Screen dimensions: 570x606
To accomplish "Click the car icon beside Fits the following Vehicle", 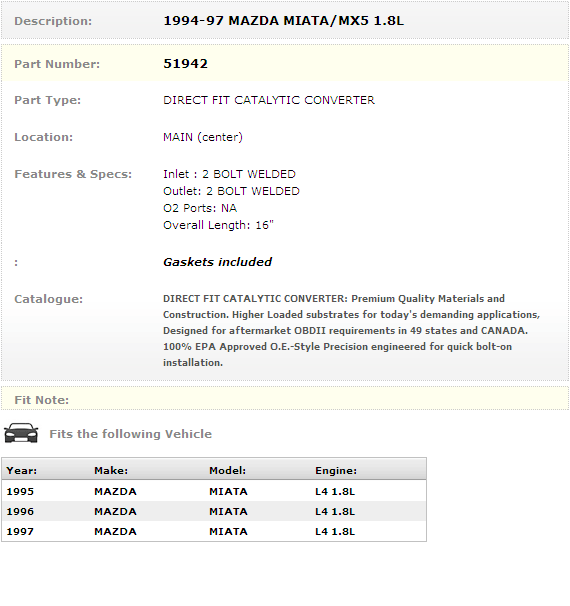I will pyautogui.click(x=21, y=433).
